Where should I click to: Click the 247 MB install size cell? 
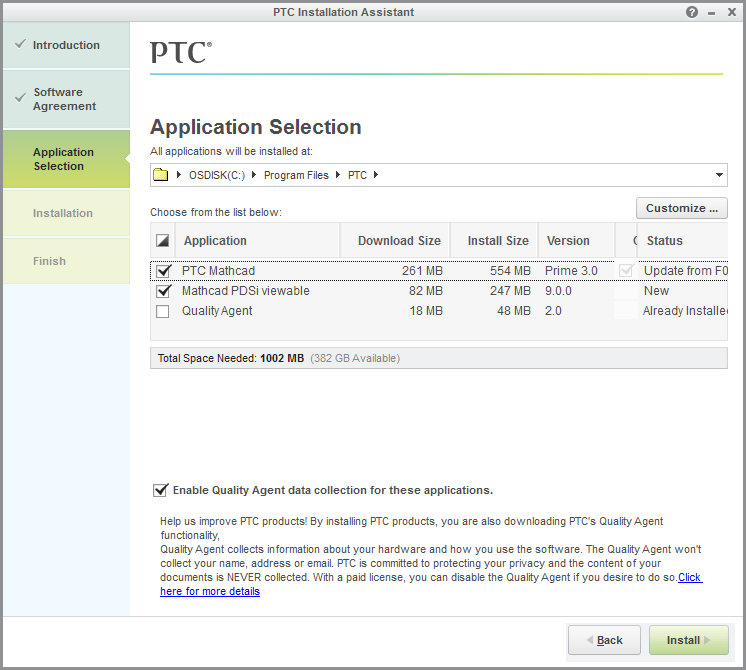point(510,291)
